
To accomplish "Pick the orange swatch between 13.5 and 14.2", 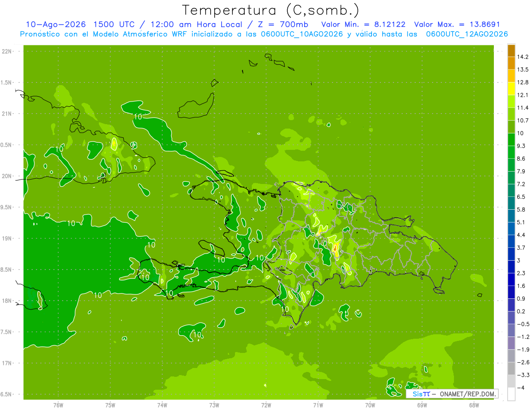I will pyautogui.click(x=511, y=63).
